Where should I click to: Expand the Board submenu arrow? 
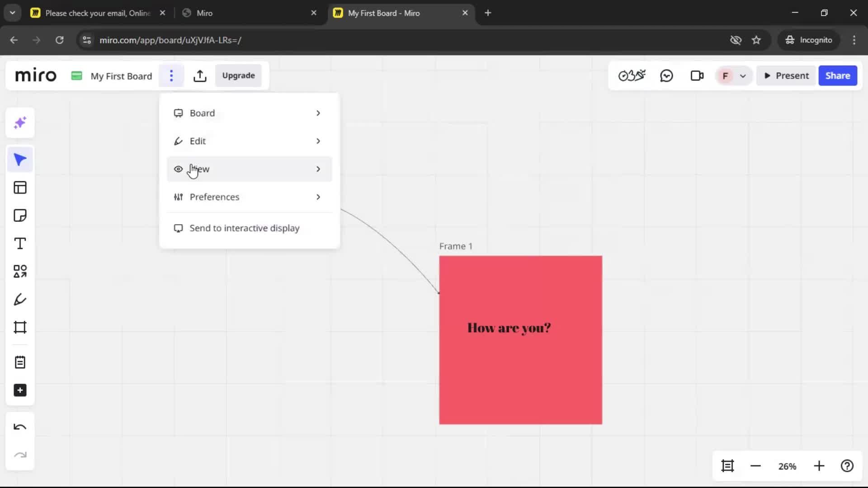pos(318,113)
